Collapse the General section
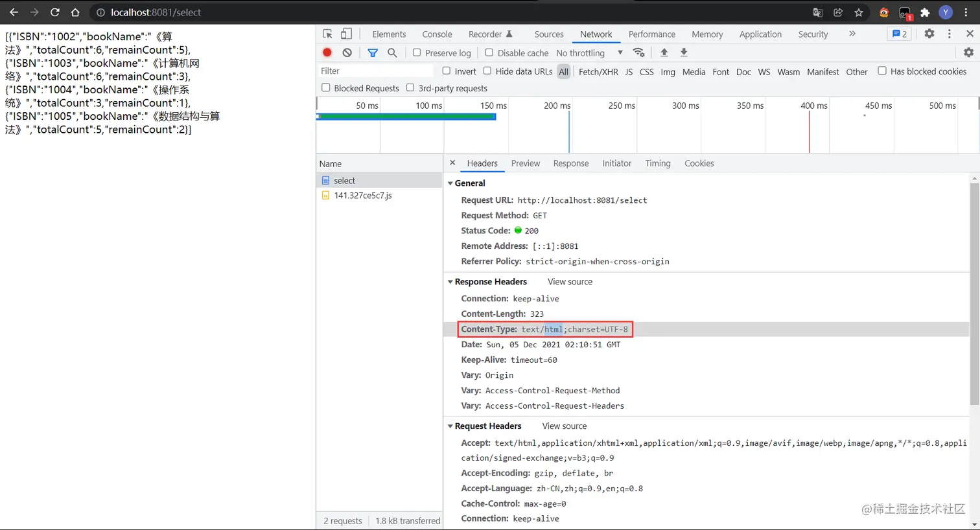 (x=450, y=183)
